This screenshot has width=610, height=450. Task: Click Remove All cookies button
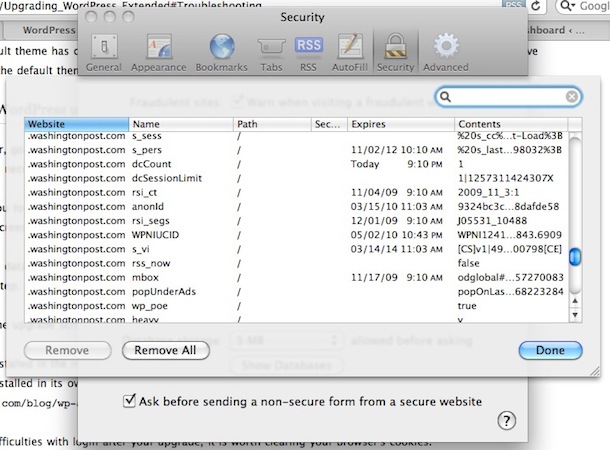coord(166,350)
